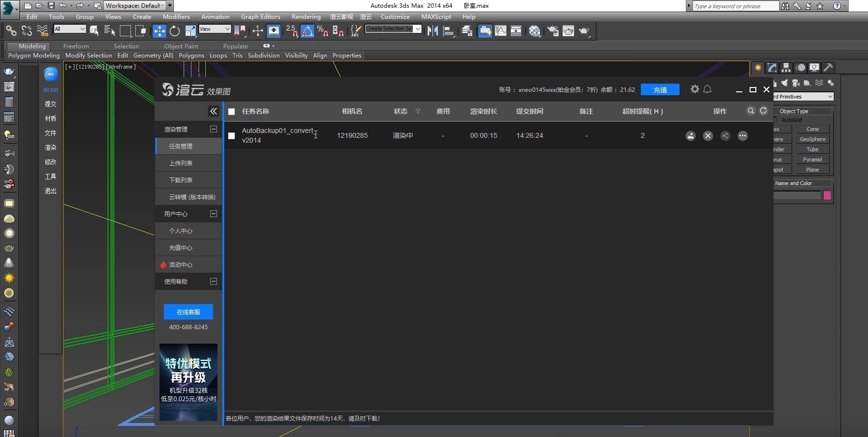
Task: Check the AutoBackup01_convert task checkbox
Action: (x=231, y=136)
